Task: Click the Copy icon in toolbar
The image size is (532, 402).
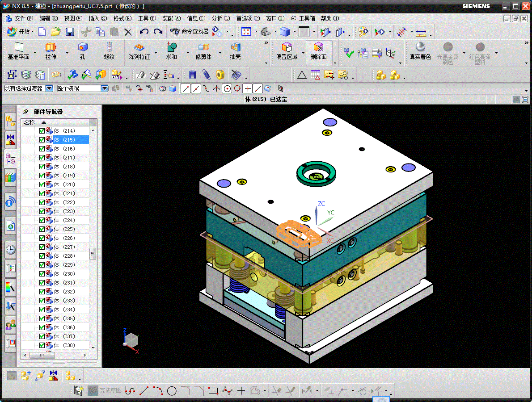Action: [100, 32]
